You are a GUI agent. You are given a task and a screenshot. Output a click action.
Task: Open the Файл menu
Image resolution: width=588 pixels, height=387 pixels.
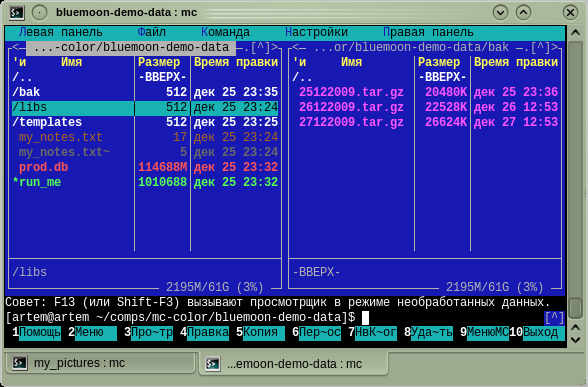[152, 32]
